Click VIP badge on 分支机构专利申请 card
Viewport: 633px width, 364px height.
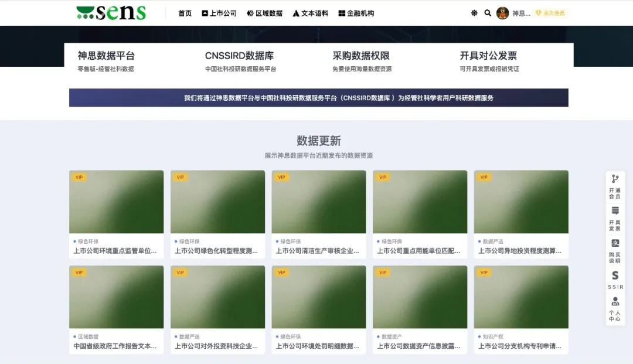[484, 273]
